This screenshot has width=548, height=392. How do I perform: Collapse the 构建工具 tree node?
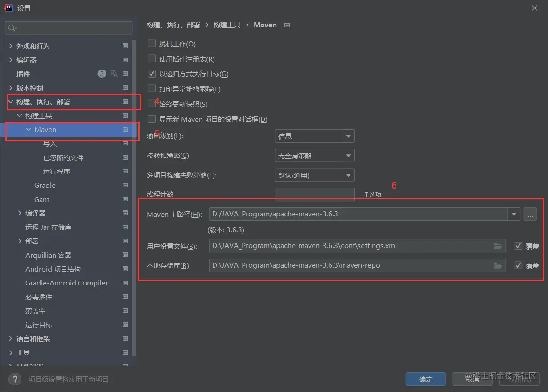click(20, 116)
